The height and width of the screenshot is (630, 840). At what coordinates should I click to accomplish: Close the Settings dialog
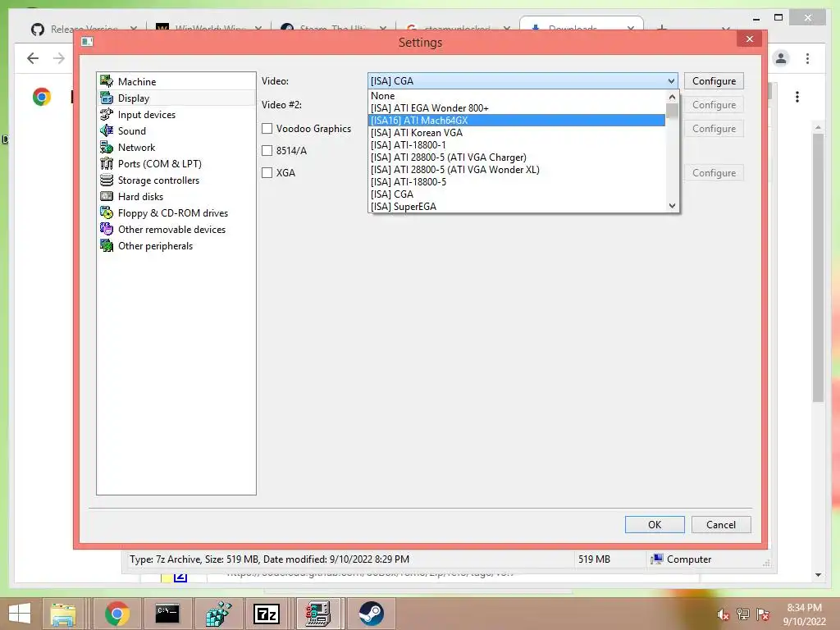pos(749,39)
